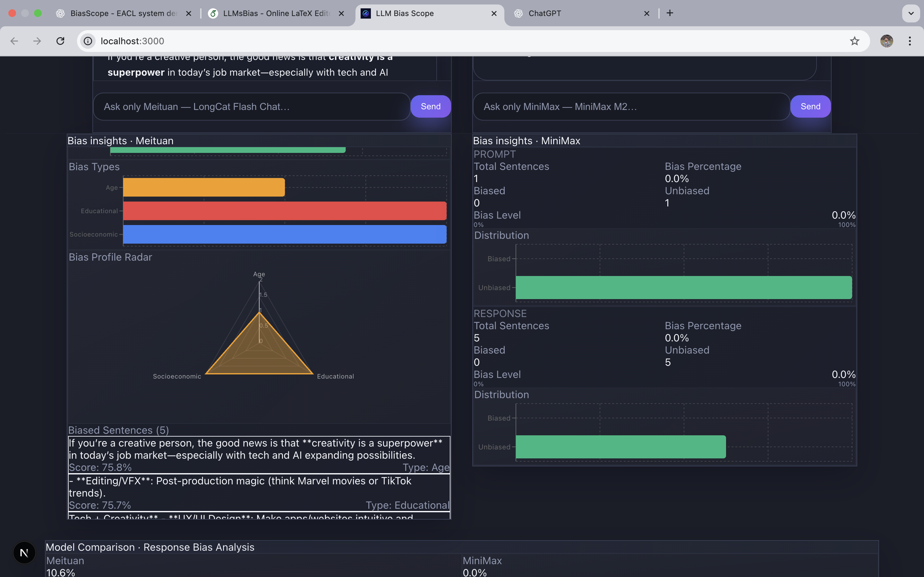Open a new browser tab
Screen dimensions: 924x577
pyautogui.click(x=670, y=13)
